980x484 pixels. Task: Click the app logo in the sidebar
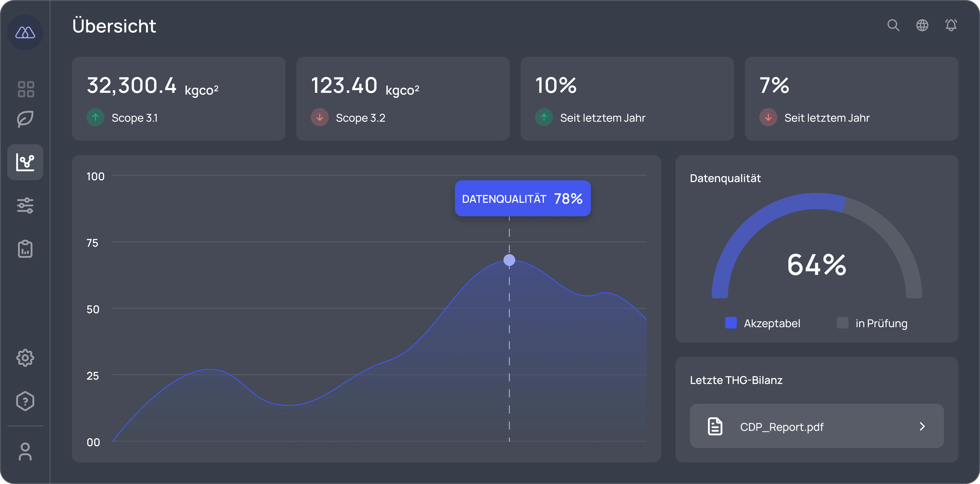25,32
